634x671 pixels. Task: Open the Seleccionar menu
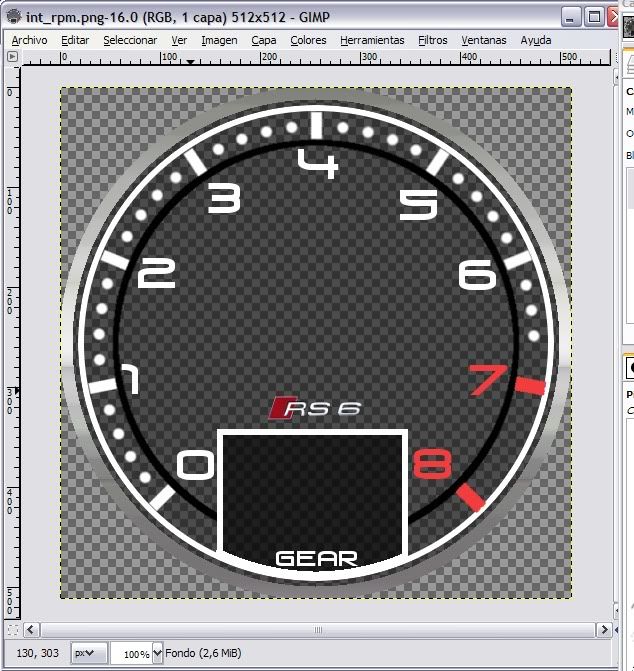point(130,40)
